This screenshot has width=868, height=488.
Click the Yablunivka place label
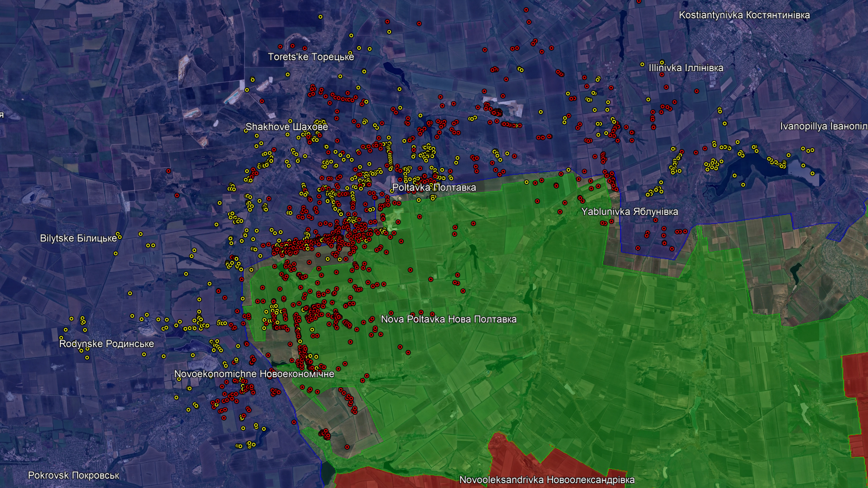[x=630, y=212]
